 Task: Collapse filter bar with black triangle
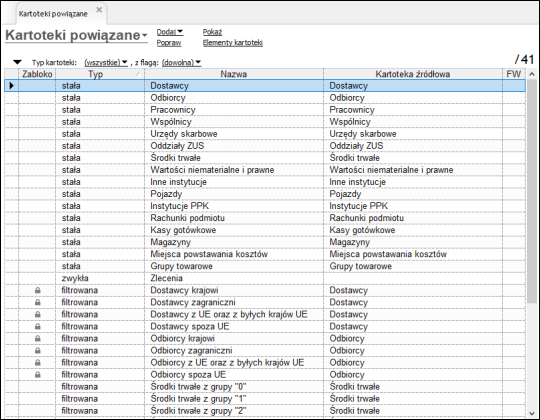(17, 62)
